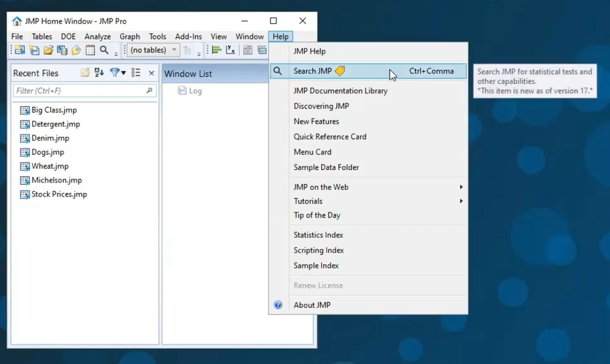Click the Fit Y by X icon

tap(230, 50)
